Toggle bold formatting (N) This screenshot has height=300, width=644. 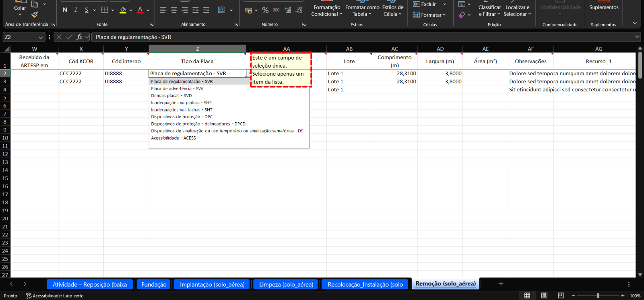click(65, 10)
